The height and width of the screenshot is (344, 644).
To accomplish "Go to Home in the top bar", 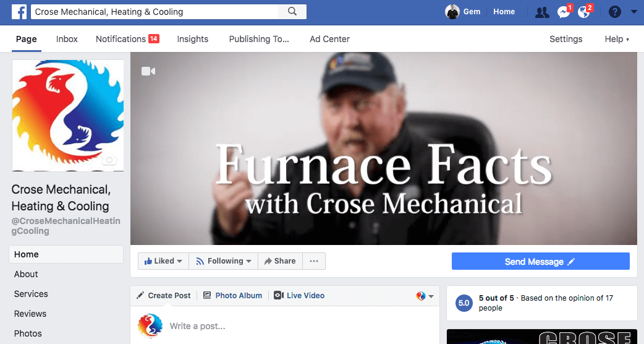I will tap(504, 12).
